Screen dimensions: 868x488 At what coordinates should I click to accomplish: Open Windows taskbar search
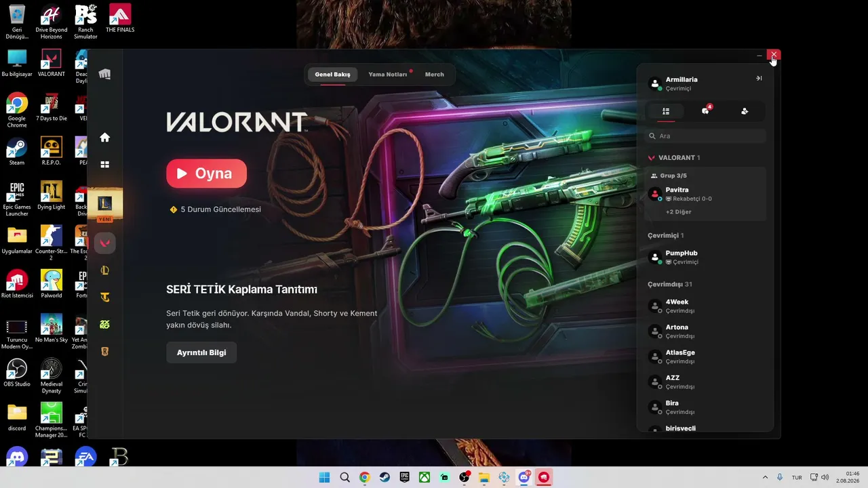coord(344,477)
